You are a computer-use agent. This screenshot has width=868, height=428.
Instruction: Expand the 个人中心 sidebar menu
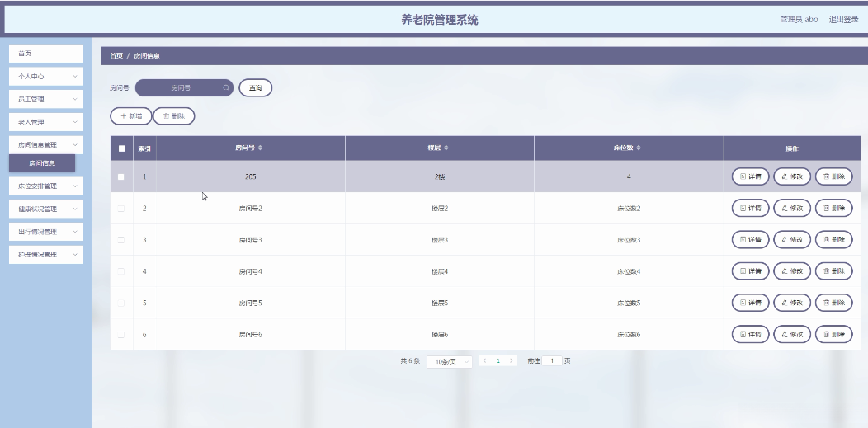[x=45, y=77]
